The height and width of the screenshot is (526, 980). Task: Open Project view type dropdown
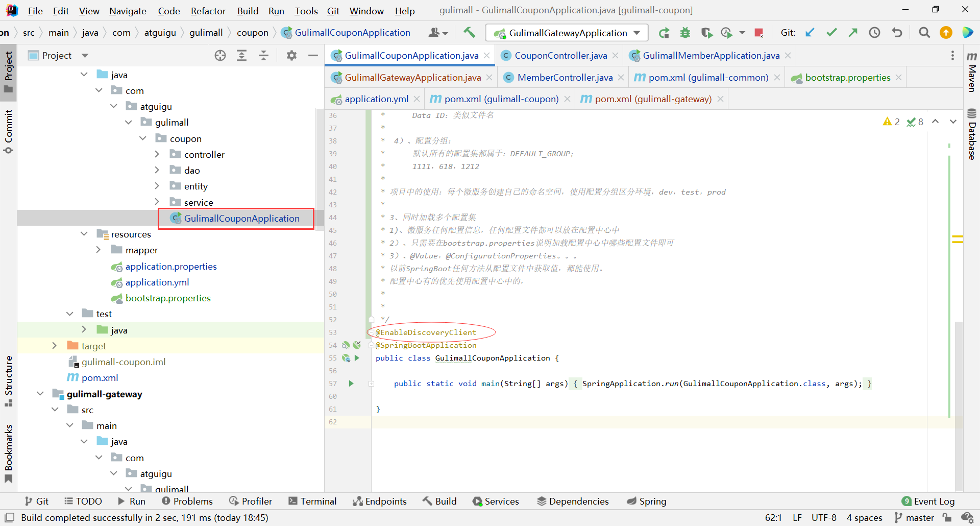(85, 56)
